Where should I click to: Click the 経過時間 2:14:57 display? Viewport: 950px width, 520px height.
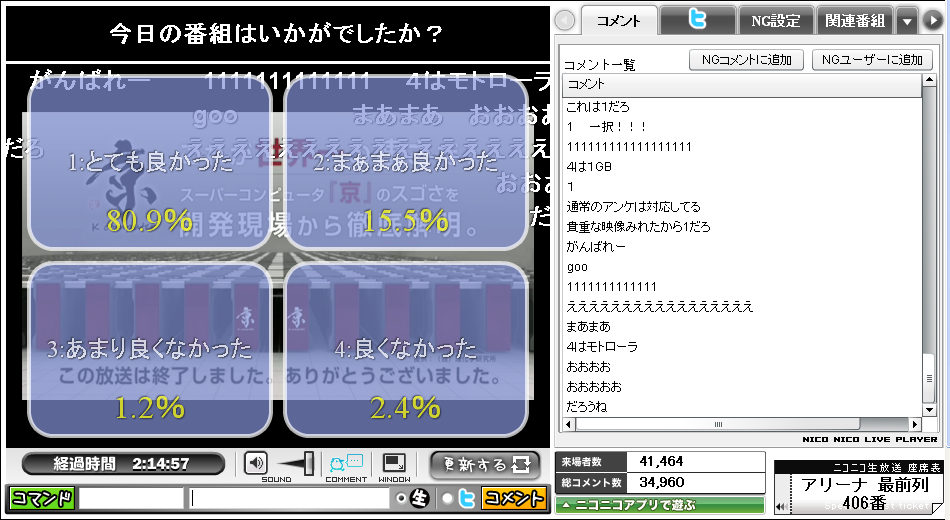click(x=123, y=464)
